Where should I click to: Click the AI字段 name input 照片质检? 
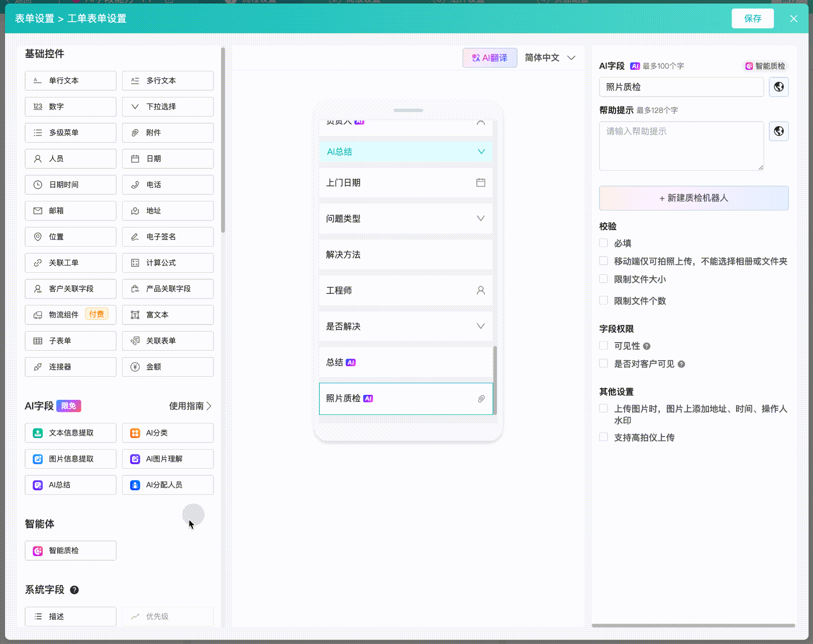(x=681, y=87)
